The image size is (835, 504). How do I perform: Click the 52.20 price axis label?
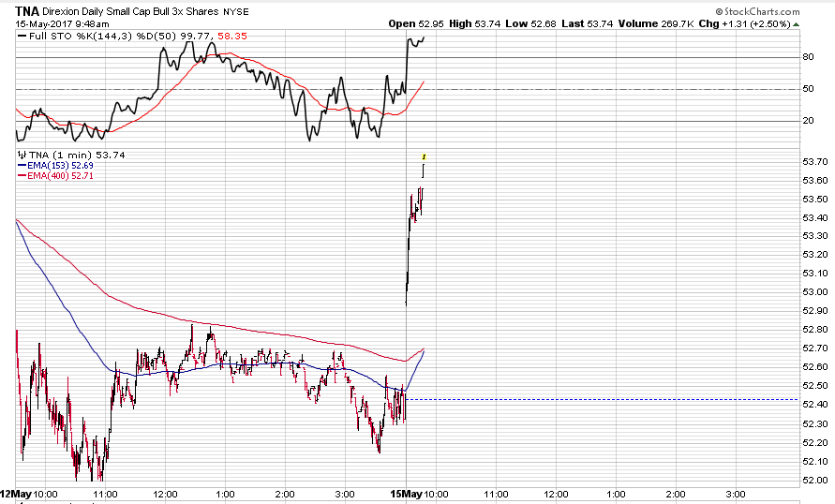coord(814,443)
